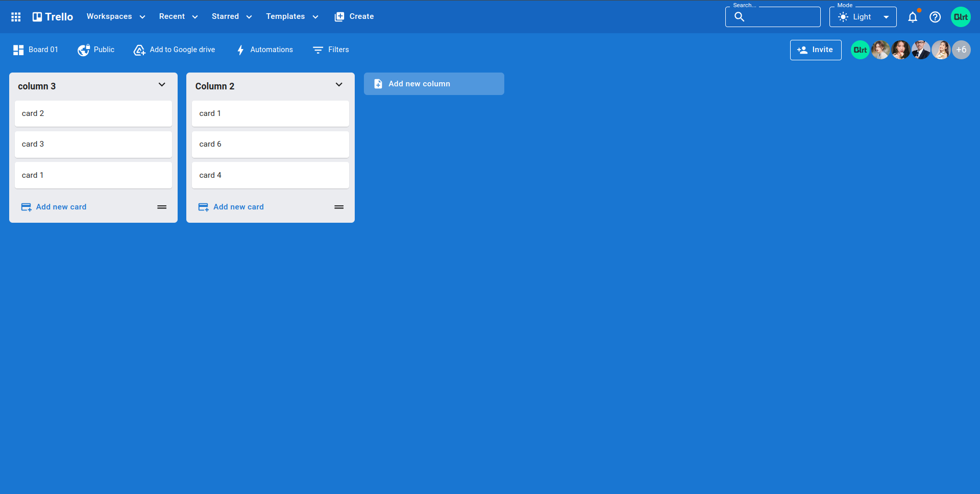
Task: Expand the Column 2 chevron menu
Action: [339, 85]
